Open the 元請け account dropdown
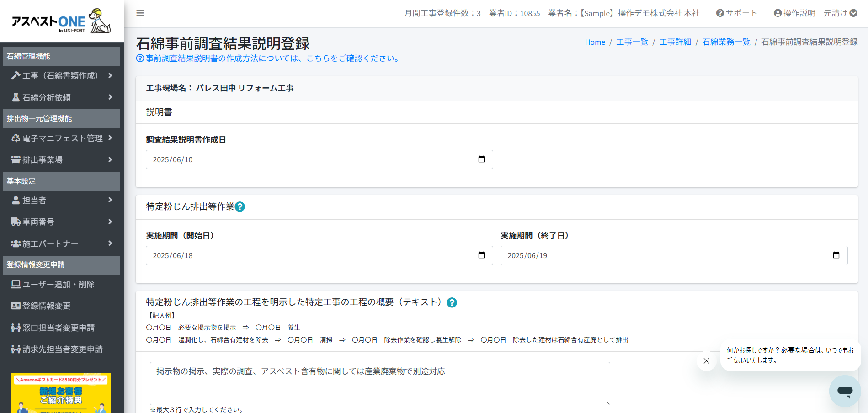 pyautogui.click(x=840, y=13)
